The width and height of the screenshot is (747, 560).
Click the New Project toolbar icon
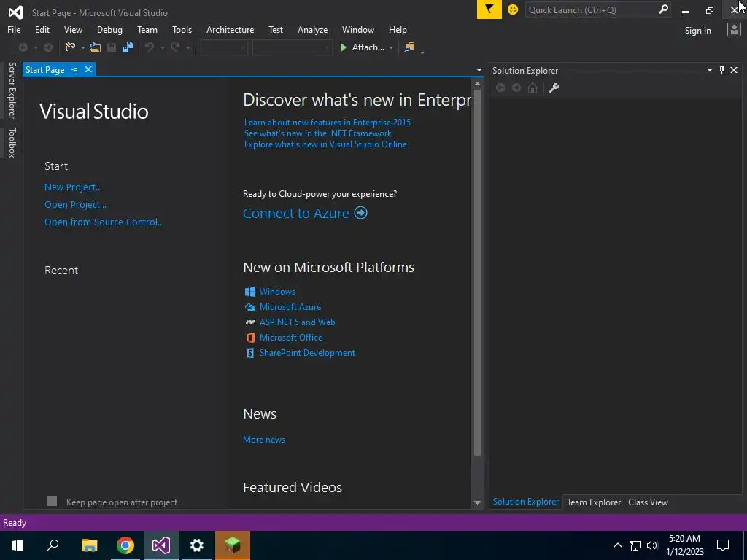(x=70, y=47)
